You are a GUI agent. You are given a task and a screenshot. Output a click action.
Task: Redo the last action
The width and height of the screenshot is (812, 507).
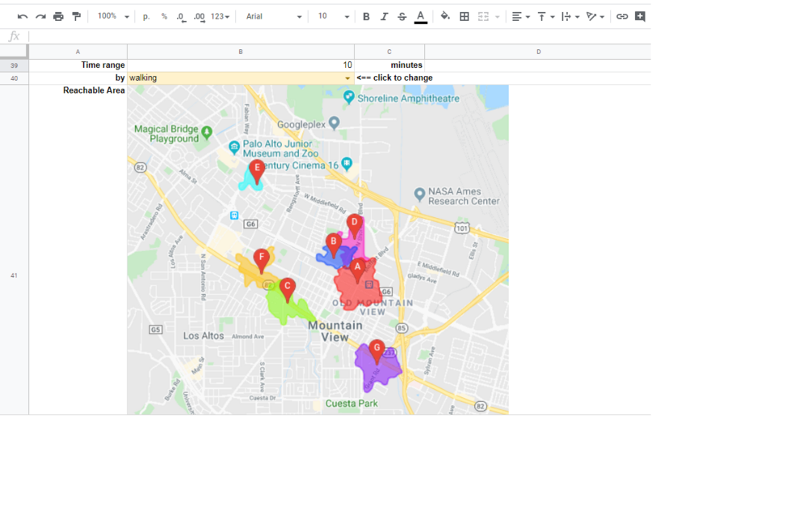click(x=40, y=17)
